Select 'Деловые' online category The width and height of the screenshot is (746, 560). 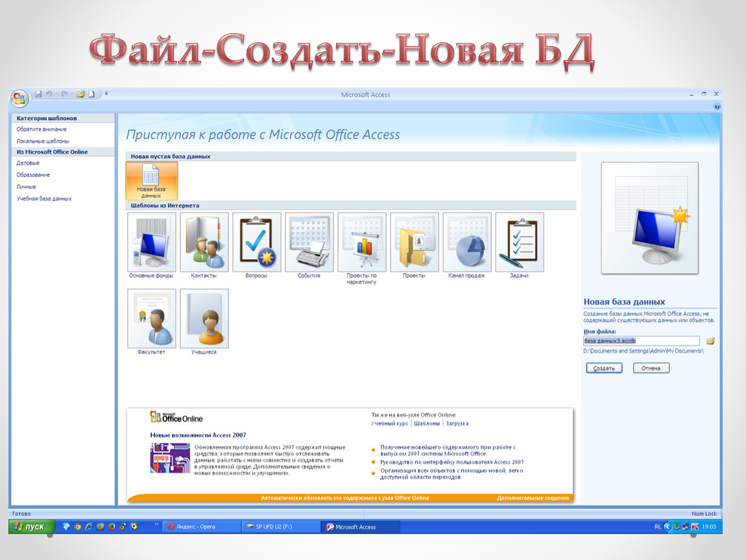[x=28, y=163]
